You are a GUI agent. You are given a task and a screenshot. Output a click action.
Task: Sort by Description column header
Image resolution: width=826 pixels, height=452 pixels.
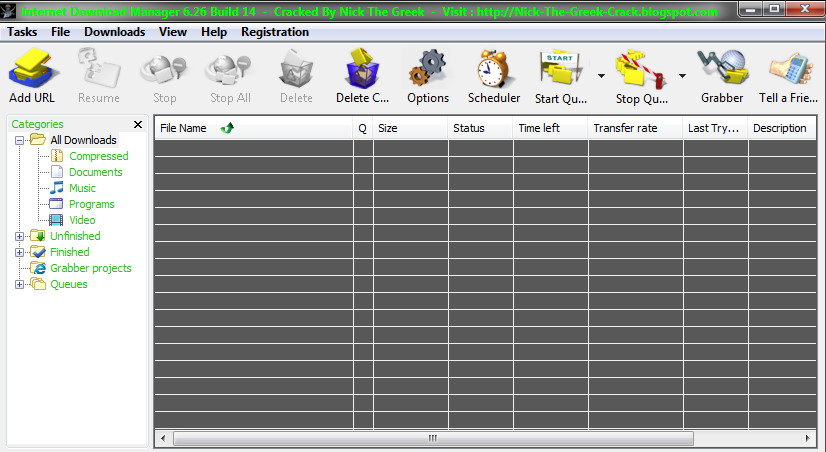(782, 128)
